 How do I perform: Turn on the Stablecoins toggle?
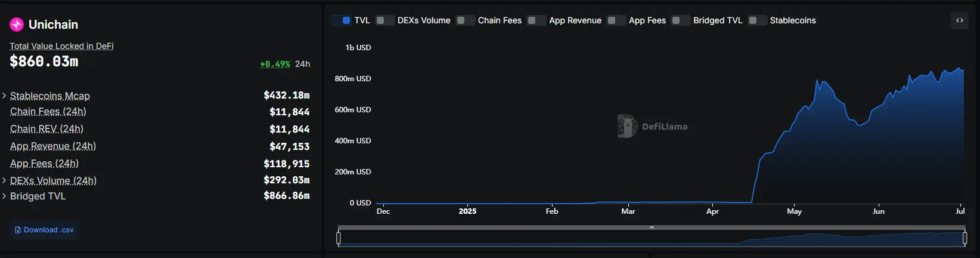pos(758,20)
